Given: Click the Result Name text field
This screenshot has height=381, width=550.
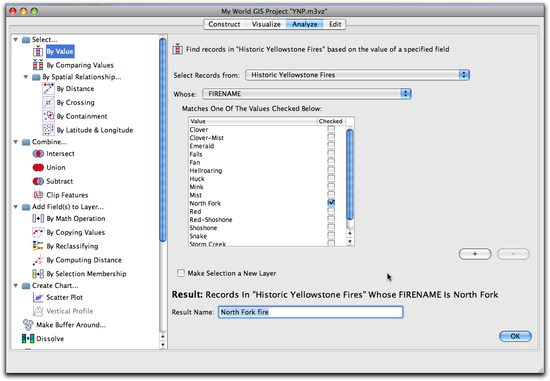Looking at the screenshot, I should pyautogui.click(x=310, y=312).
